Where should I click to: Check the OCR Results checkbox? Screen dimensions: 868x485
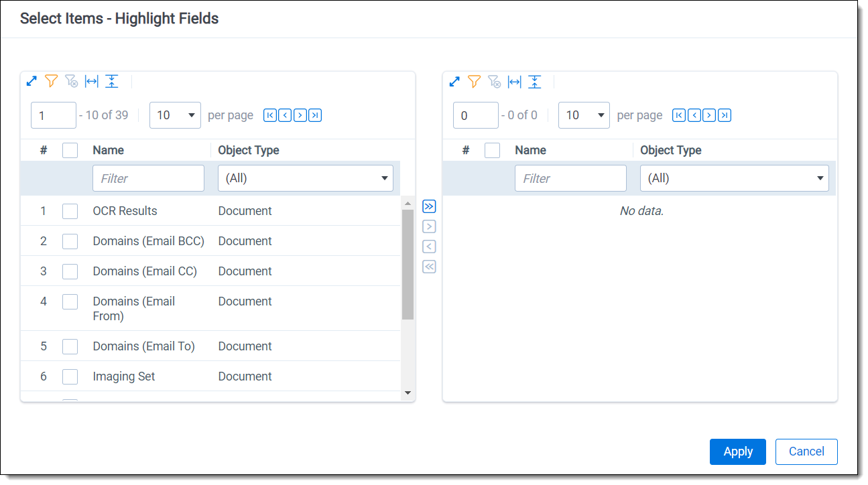[x=70, y=211]
